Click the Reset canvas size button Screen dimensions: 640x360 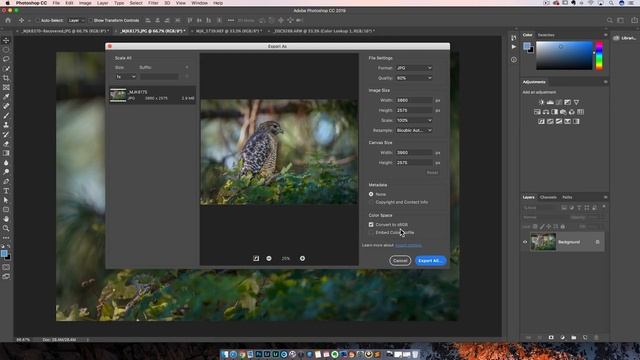pyautogui.click(x=432, y=173)
